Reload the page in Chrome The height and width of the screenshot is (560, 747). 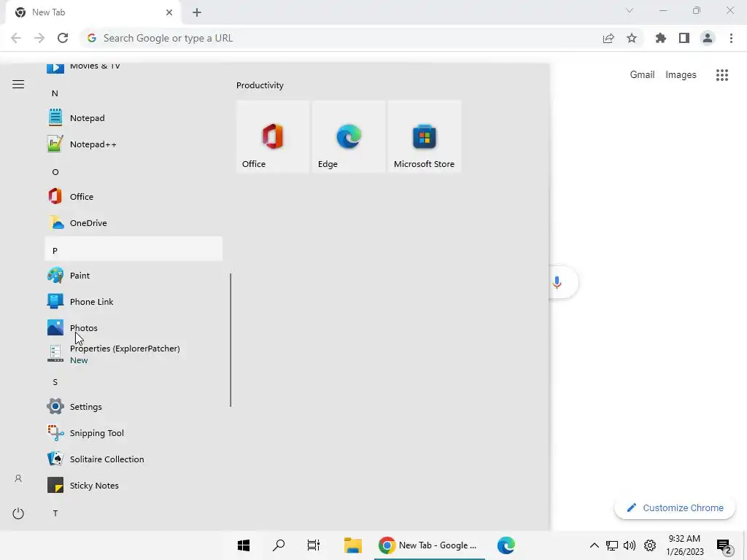63,38
